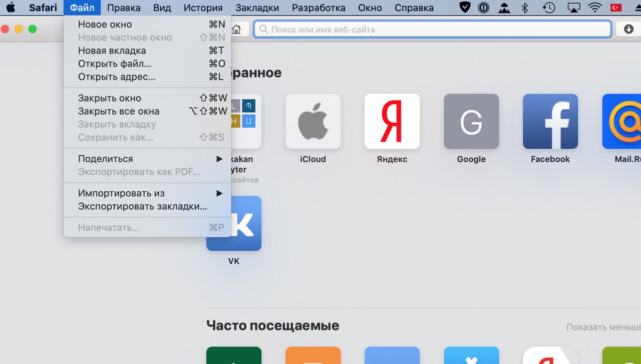
Task: Open Time Machine menu bar icon
Action: pyautogui.click(x=549, y=8)
